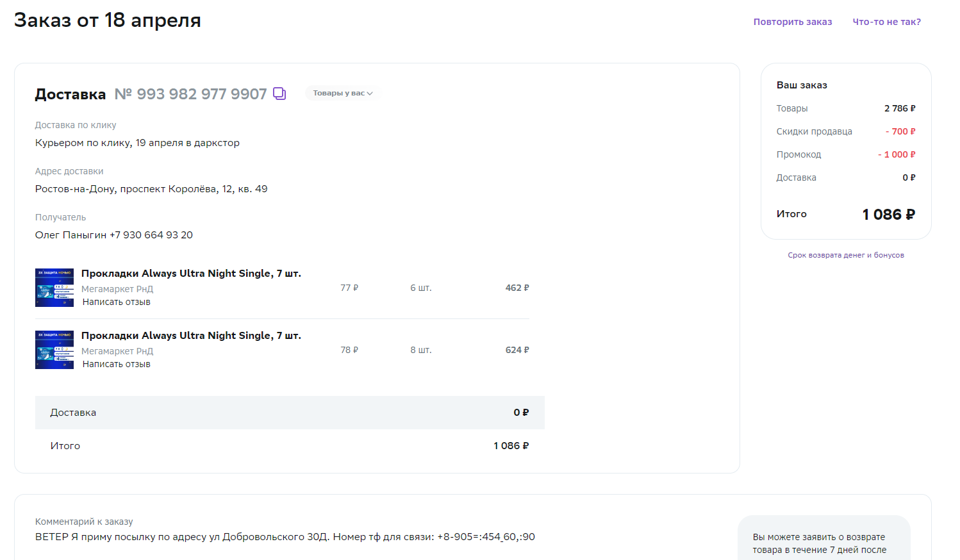Image resolution: width=960 pixels, height=560 pixels.
Task: Click the "Повторить заказ" link
Action: 793,22
